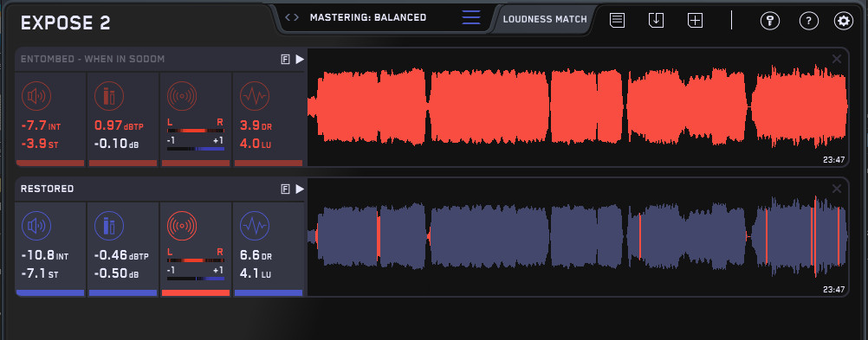Click the Restored track stereo field icon
The width and height of the screenshot is (868, 340).
coord(182,226)
